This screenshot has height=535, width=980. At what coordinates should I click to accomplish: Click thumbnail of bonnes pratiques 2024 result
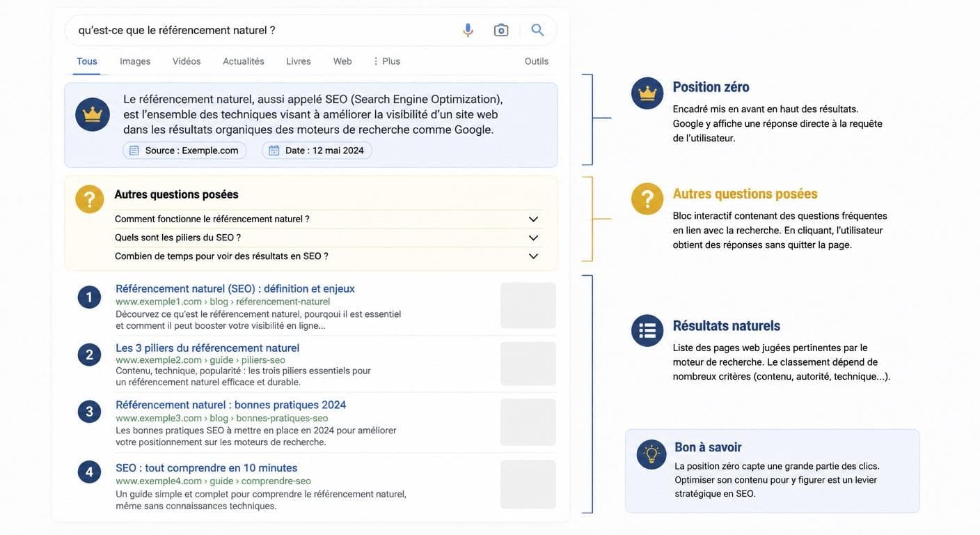pos(528,422)
